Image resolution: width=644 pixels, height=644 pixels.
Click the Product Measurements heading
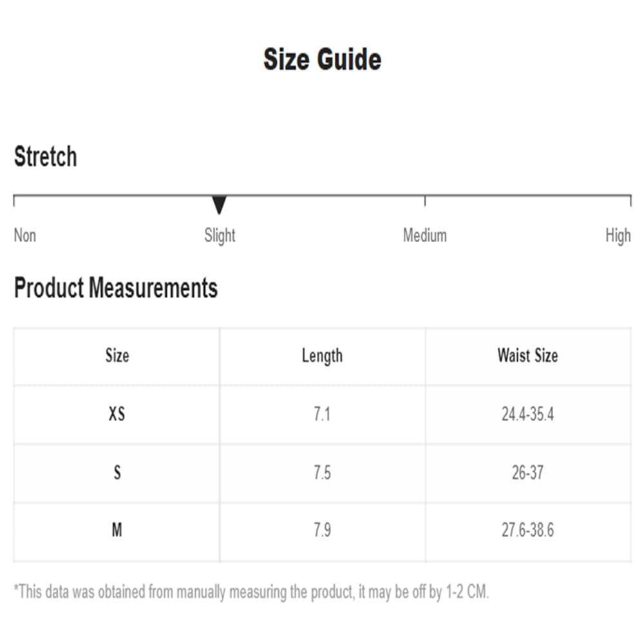tap(116, 287)
